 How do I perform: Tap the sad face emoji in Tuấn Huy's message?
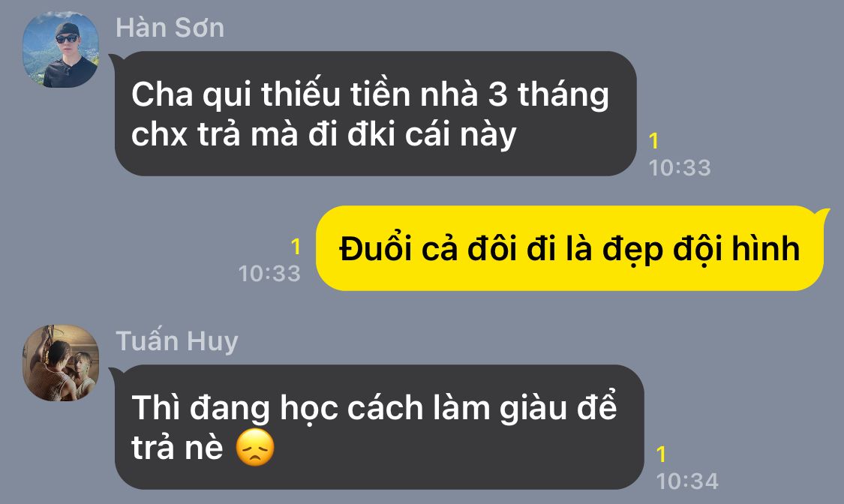pos(255,448)
